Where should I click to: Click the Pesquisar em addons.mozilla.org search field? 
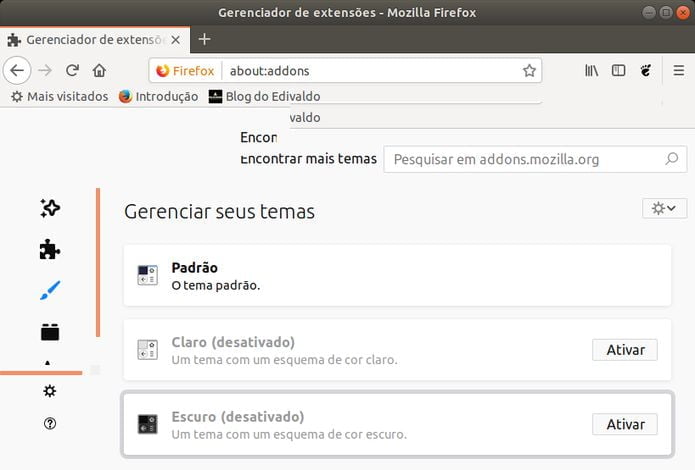click(535, 159)
